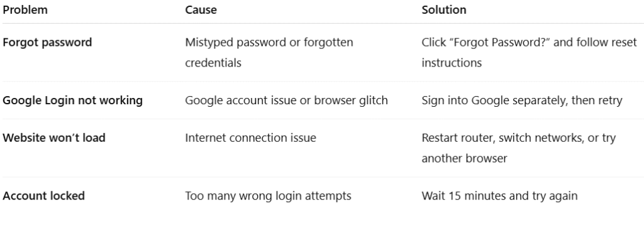
Task: Click the Problem column header
Action: [25, 10]
